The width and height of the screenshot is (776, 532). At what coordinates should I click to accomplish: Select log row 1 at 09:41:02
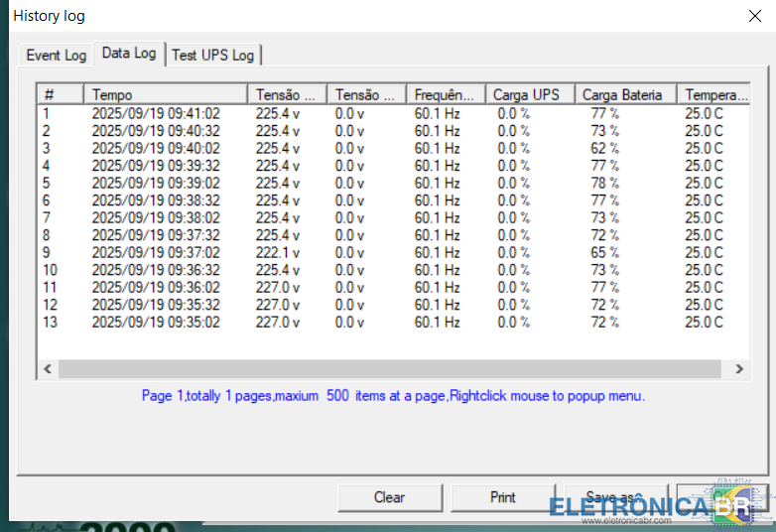[155, 113]
